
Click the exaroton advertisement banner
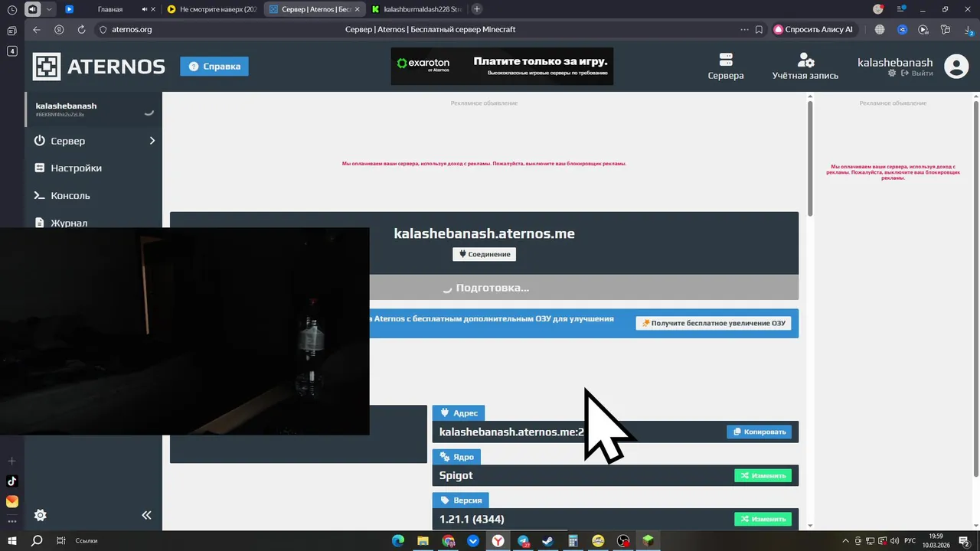pyautogui.click(x=501, y=67)
